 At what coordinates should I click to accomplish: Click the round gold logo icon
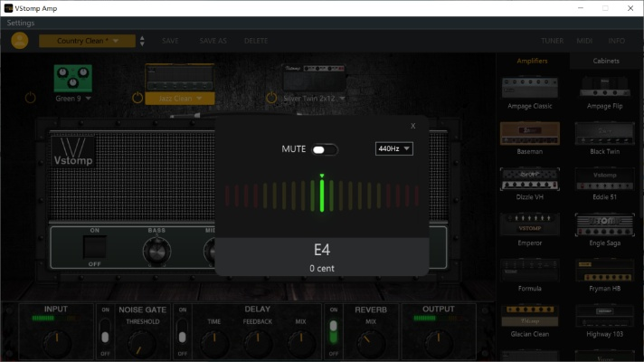pyautogui.click(x=20, y=41)
